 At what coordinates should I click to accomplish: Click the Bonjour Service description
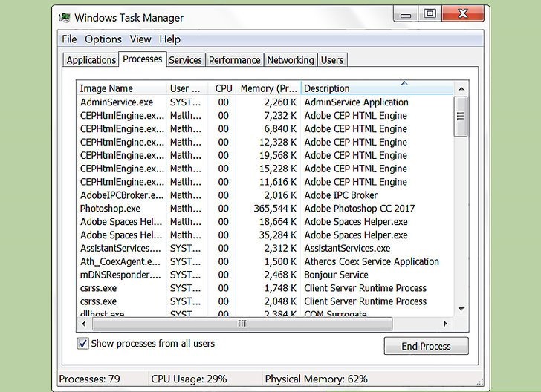click(336, 275)
